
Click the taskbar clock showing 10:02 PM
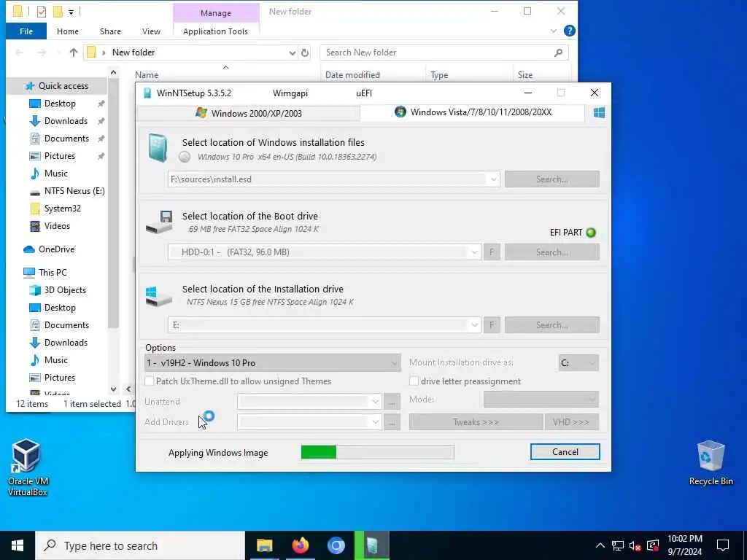tap(684, 545)
